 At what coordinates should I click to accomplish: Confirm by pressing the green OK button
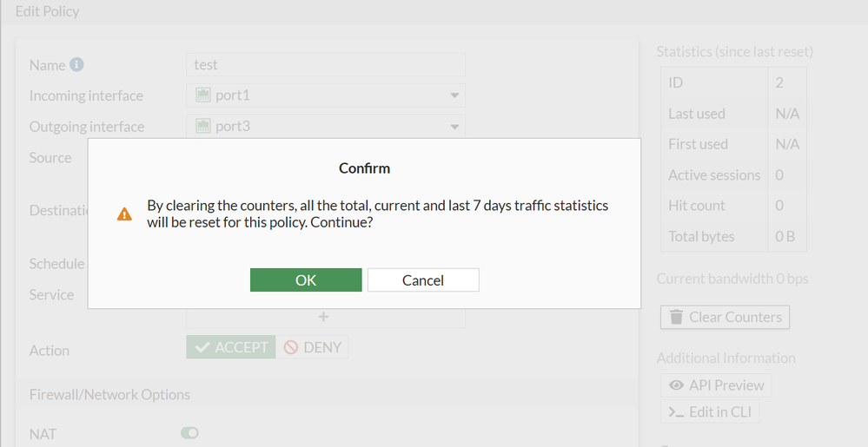click(306, 279)
